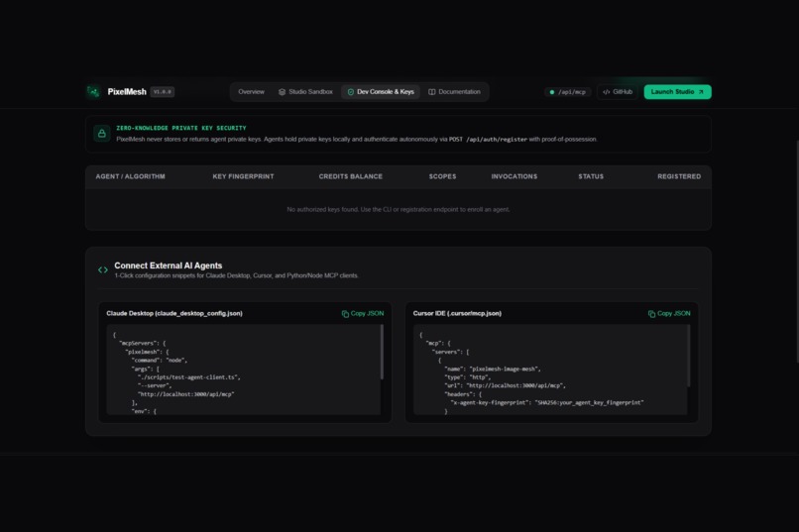Click the "./scripts/test-agent-client.ts" line

188,377
